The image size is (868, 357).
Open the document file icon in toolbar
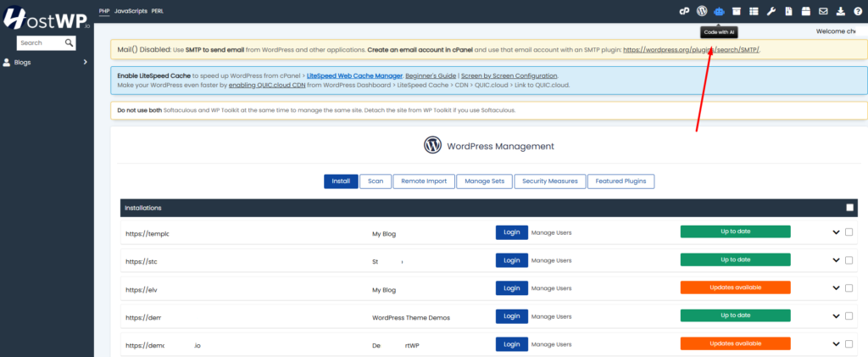pos(788,11)
